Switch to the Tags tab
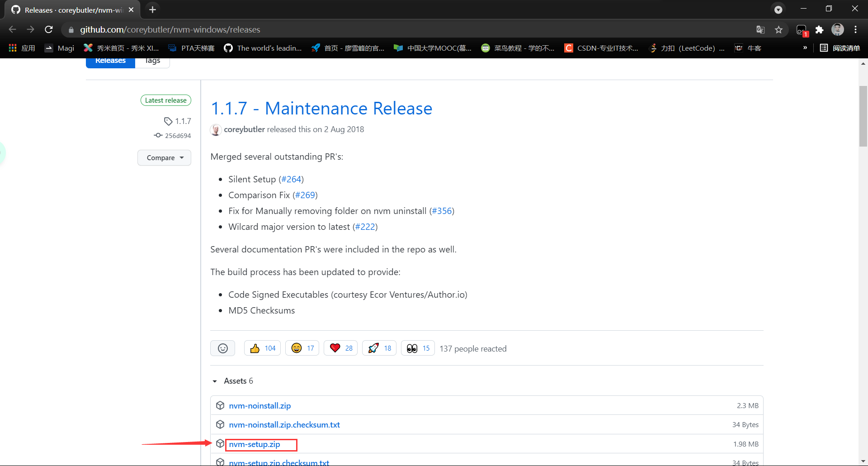This screenshot has height=466, width=868. point(153,62)
